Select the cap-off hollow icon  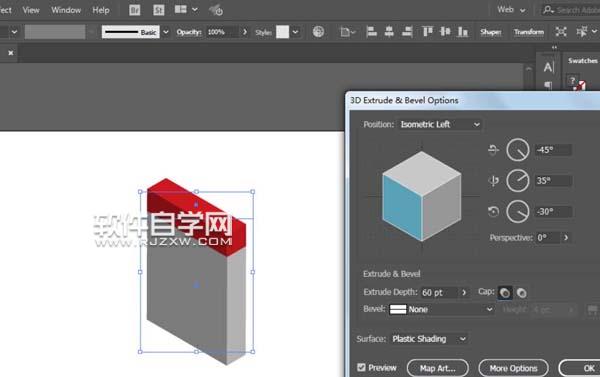pos(521,293)
